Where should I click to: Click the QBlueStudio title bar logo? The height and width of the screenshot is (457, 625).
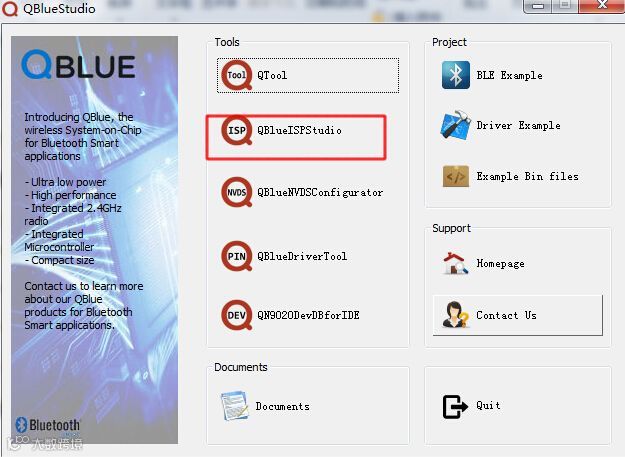10,9
